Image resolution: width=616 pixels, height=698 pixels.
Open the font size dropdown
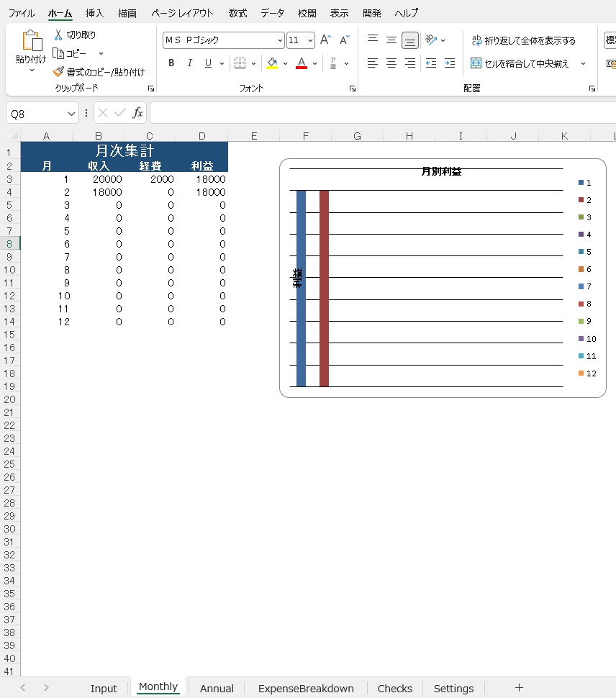[x=309, y=40]
